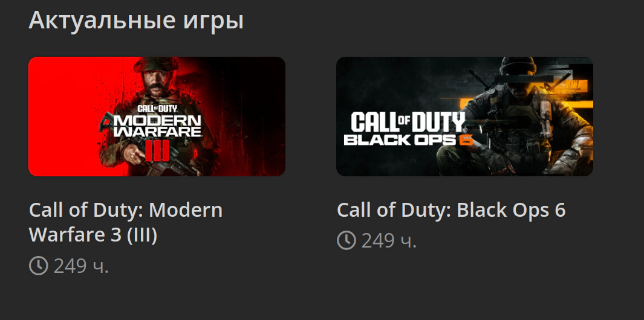This screenshot has height=320, width=644.
Task: Click 249 ч. playtime under Black Ops 6
Action: click(389, 240)
